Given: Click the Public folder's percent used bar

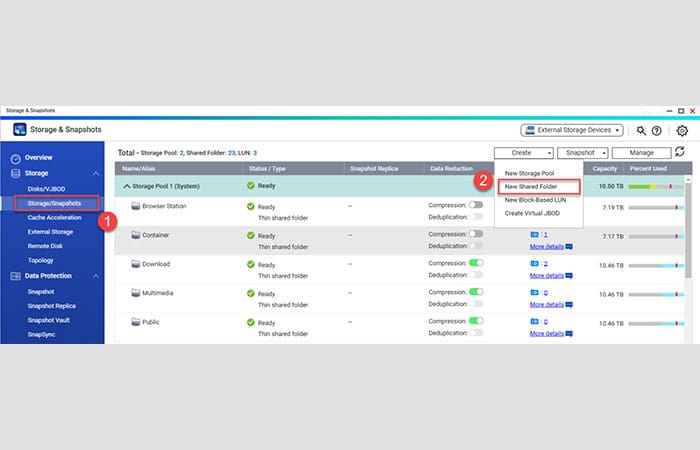Looking at the screenshot, I should click(655, 323).
